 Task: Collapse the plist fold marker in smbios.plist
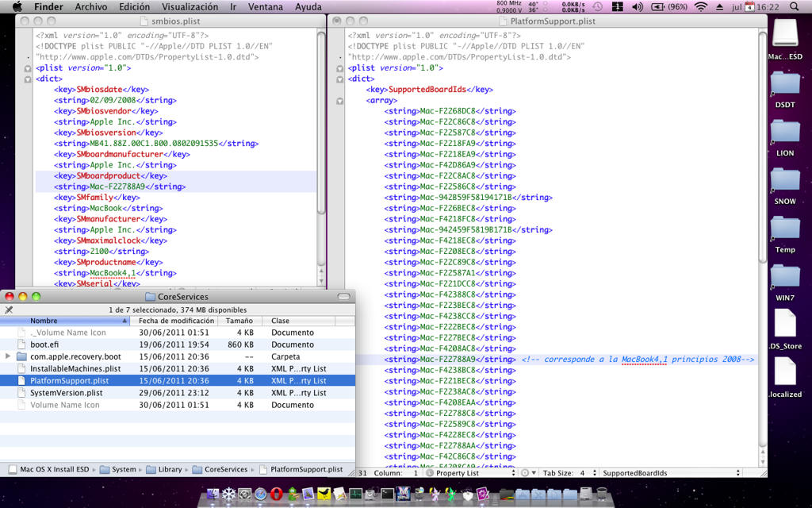tap(28, 68)
